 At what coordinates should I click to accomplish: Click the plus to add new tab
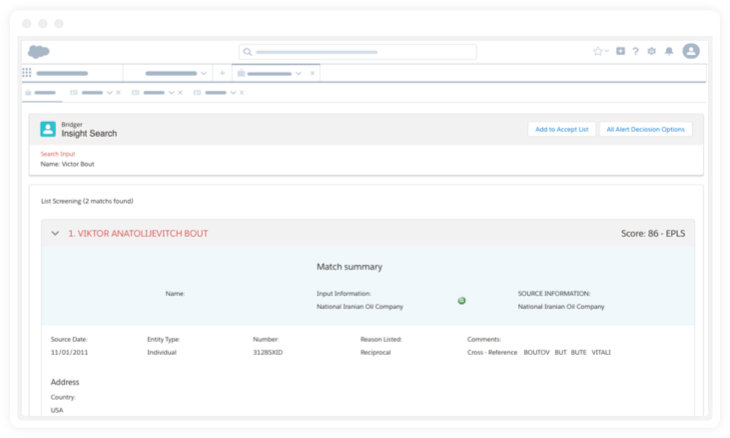point(222,73)
